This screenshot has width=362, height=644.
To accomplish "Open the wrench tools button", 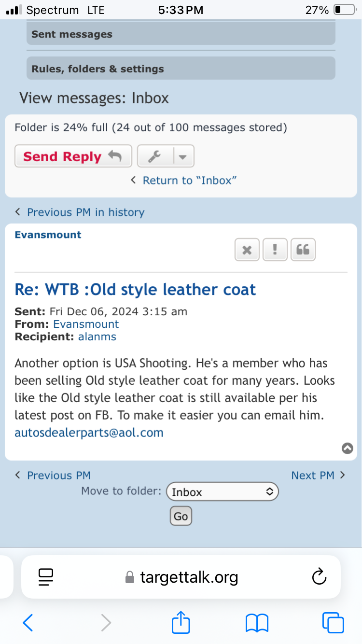I will coord(154,156).
